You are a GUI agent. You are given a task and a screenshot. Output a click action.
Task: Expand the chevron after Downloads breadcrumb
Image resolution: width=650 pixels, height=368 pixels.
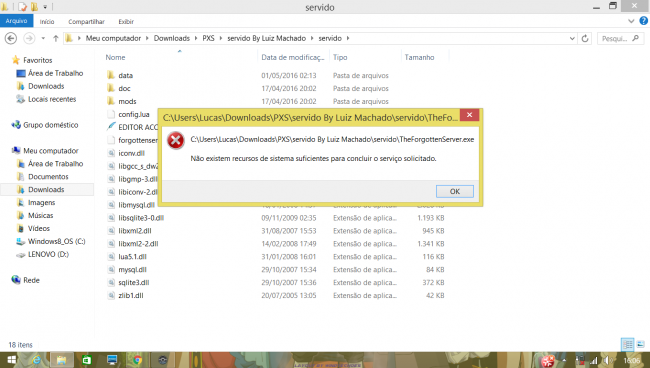pyautogui.click(x=196, y=38)
